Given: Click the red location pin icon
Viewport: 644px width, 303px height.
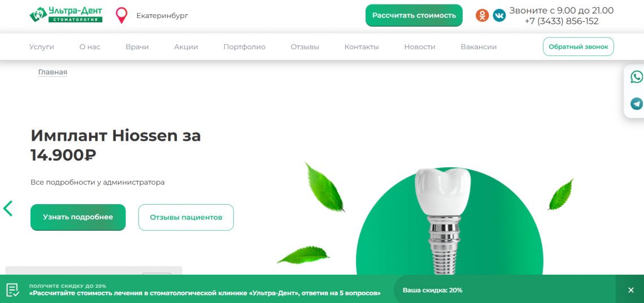Looking at the screenshot, I should click(121, 15).
